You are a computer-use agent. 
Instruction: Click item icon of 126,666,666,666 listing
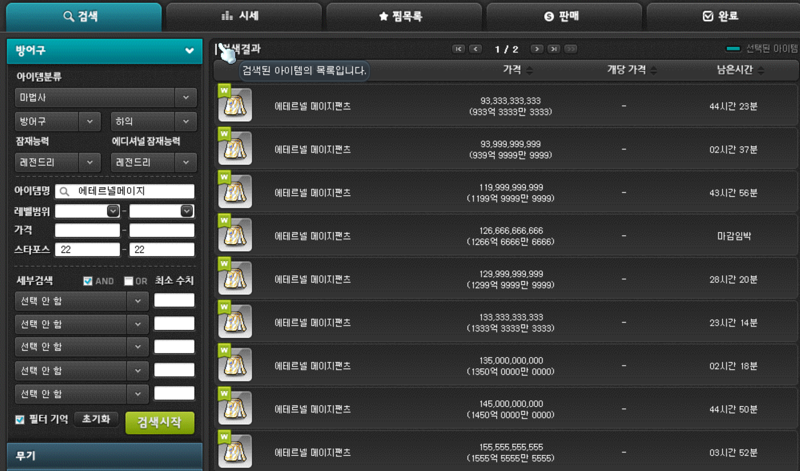(x=235, y=234)
